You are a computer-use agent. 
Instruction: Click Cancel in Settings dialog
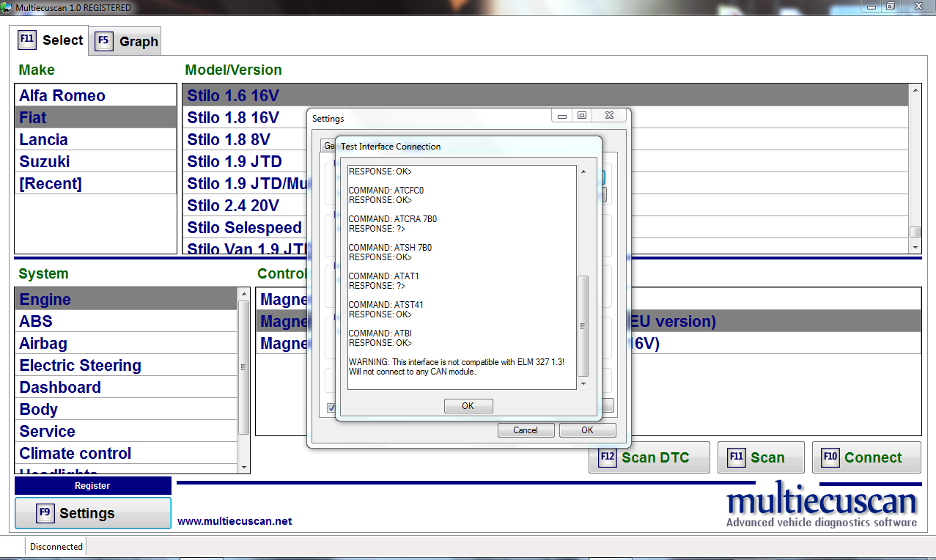click(x=526, y=430)
